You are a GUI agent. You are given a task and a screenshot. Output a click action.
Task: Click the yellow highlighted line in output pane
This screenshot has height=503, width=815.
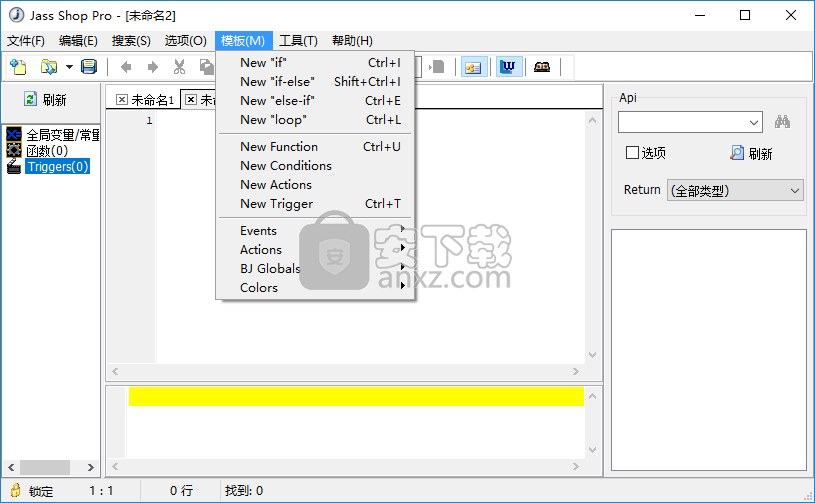click(356, 396)
